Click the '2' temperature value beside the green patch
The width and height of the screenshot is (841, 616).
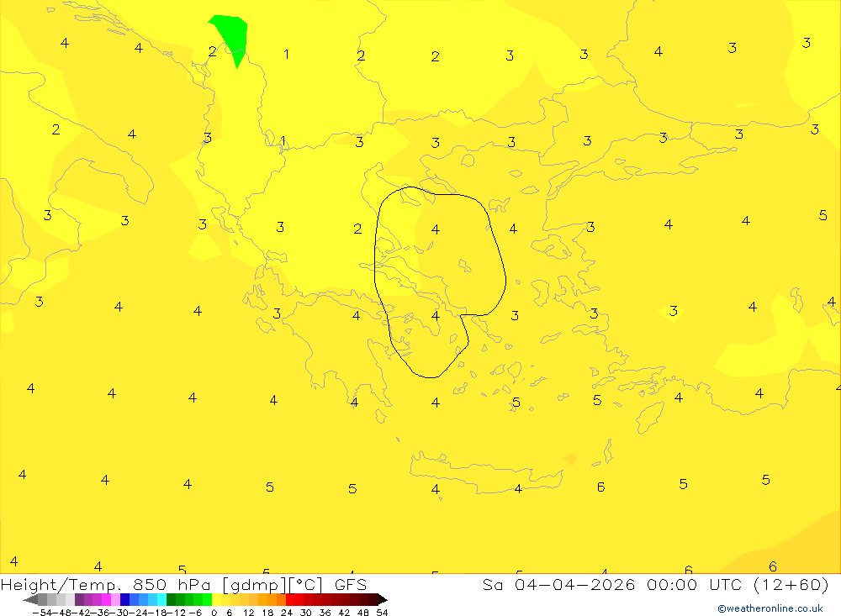[x=213, y=51]
